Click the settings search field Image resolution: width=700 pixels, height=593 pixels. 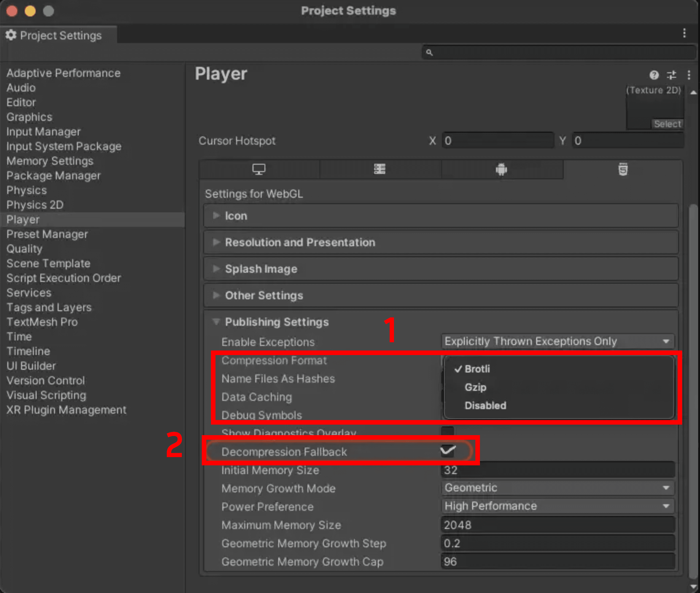(559, 52)
